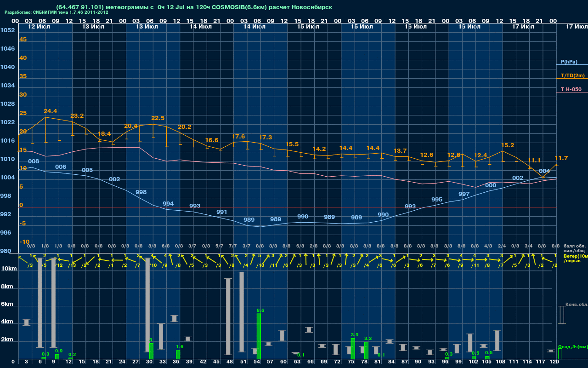Click the '12 Июл' date label
Image resolution: width=588 pixels, height=368 pixels.
(x=38, y=27)
